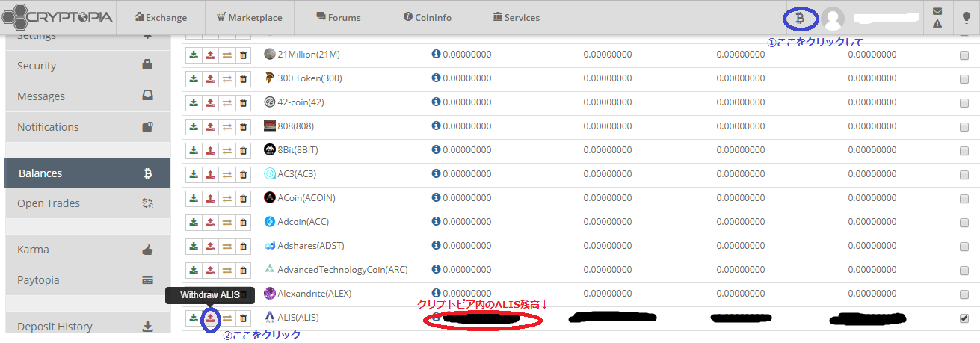Open the lightbulb icon in top bar
Viewport: 980px width, 343px height.
tap(965, 18)
